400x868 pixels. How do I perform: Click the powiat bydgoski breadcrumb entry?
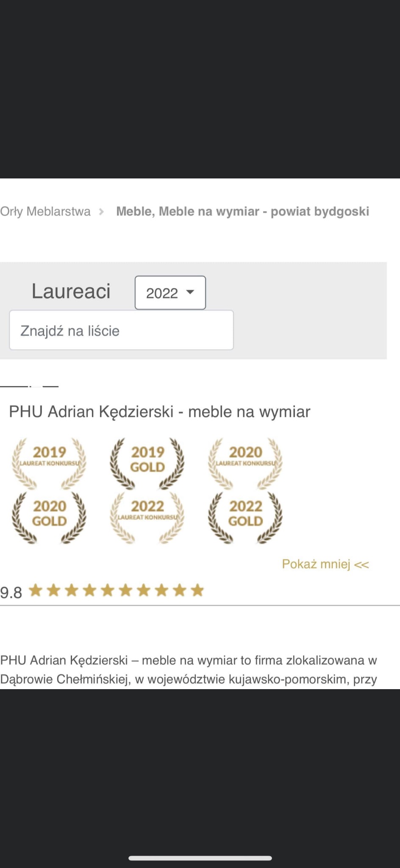tap(243, 211)
